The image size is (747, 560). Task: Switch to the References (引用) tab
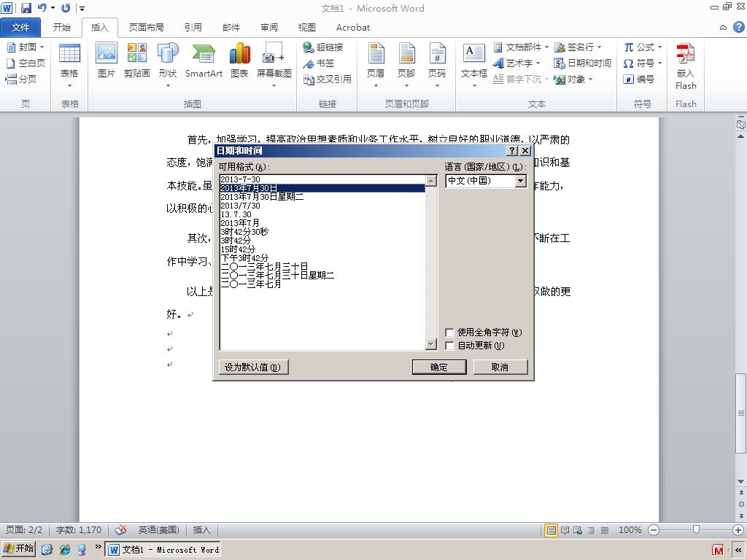point(193,27)
